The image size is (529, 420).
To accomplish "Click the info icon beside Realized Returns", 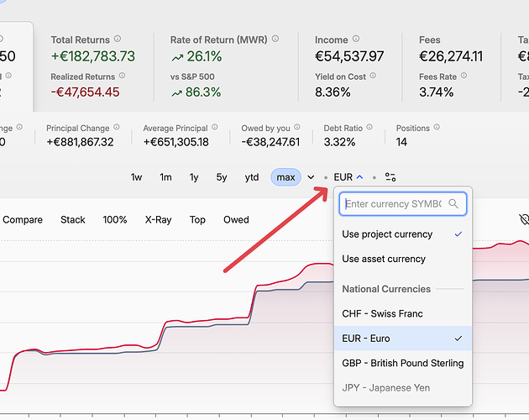I will (122, 76).
